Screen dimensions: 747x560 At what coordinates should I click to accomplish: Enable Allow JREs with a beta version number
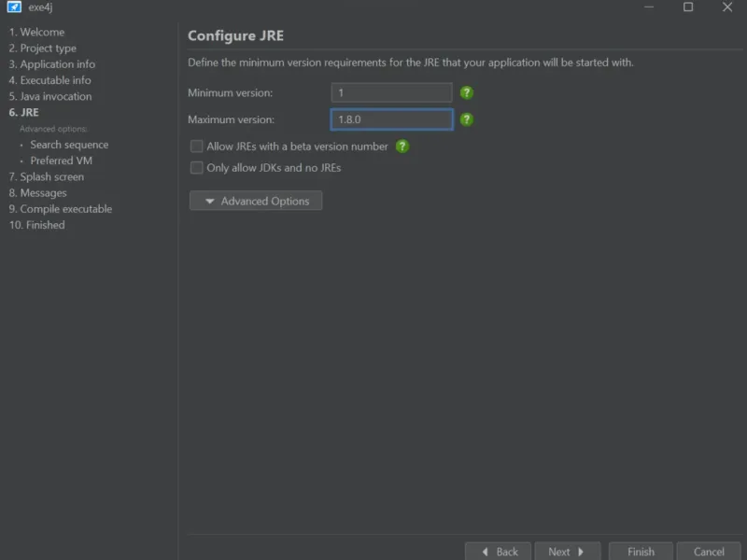tap(196, 147)
